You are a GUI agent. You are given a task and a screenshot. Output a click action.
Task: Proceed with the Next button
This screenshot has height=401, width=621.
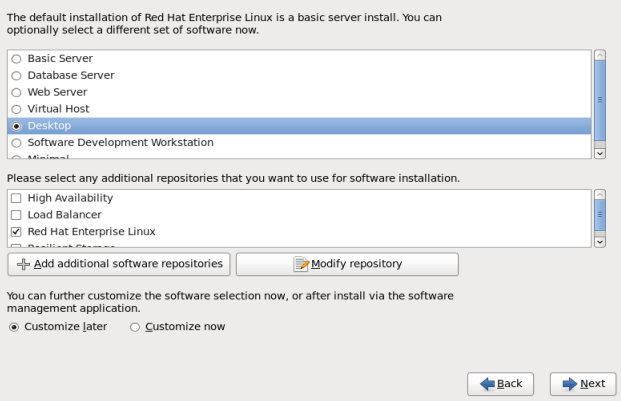(x=583, y=384)
